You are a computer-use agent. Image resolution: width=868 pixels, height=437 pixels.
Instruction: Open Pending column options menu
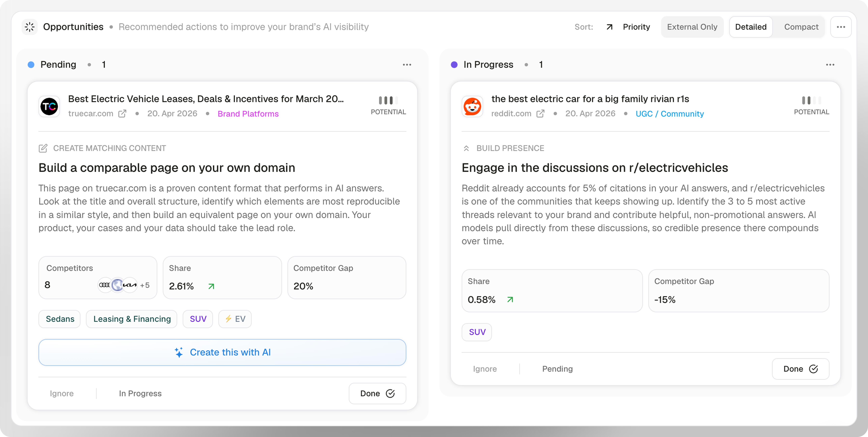point(407,65)
